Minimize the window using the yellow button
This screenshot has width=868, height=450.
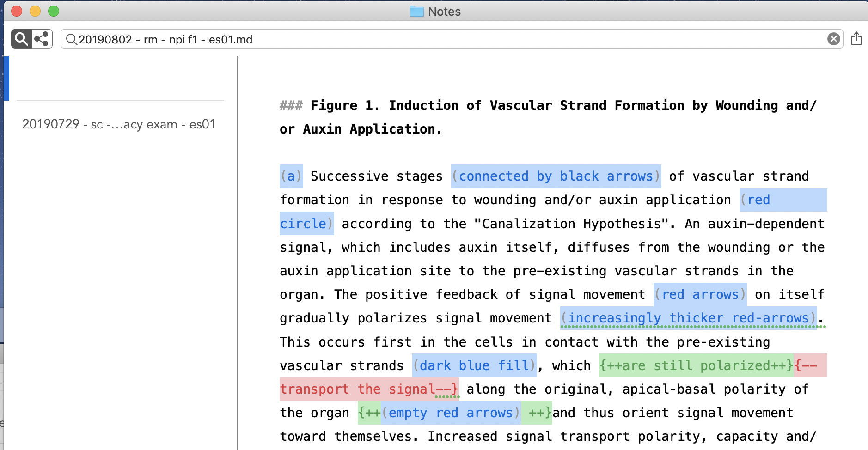pos(35,11)
